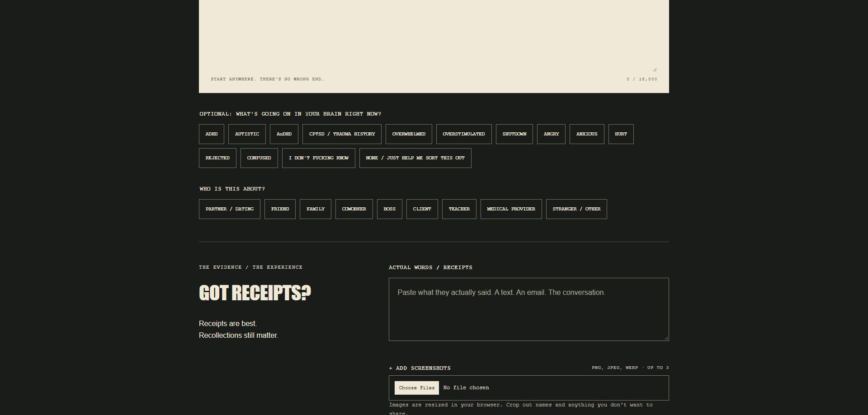Select the BOSS option

pos(390,209)
